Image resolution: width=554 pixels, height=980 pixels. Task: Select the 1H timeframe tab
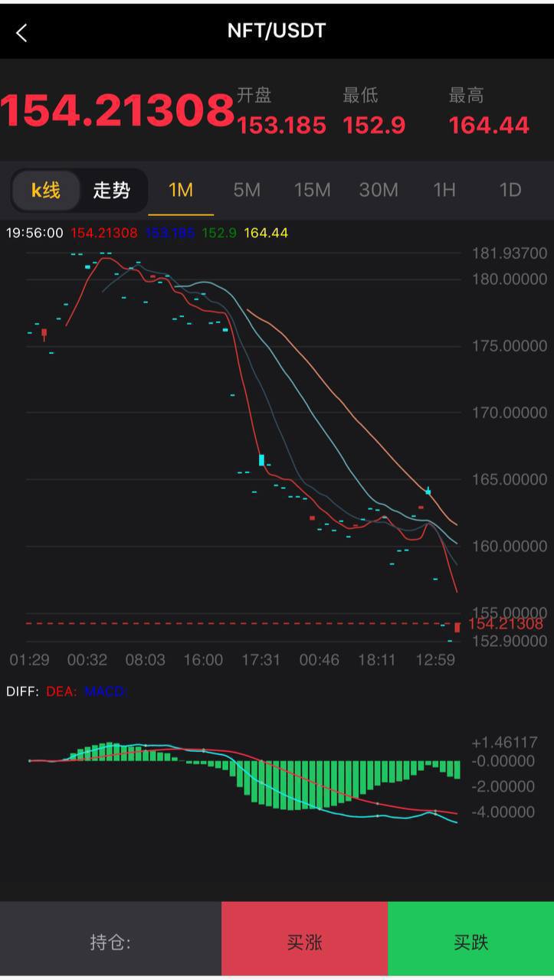[x=444, y=190]
